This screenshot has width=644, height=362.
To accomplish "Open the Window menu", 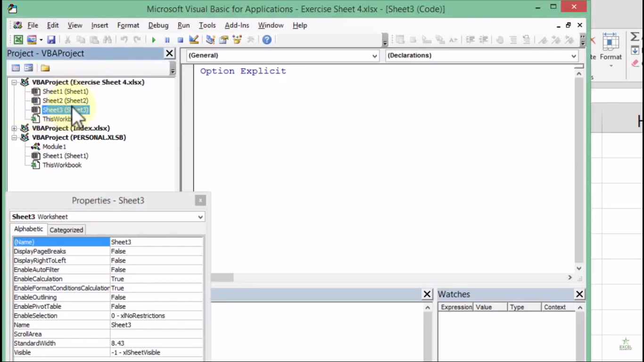I will [271, 25].
